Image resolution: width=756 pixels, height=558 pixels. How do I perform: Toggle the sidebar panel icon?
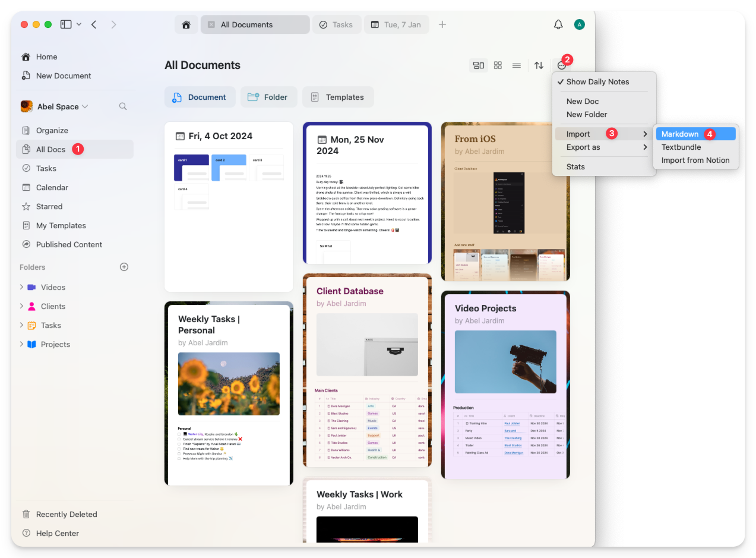pos(66,24)
